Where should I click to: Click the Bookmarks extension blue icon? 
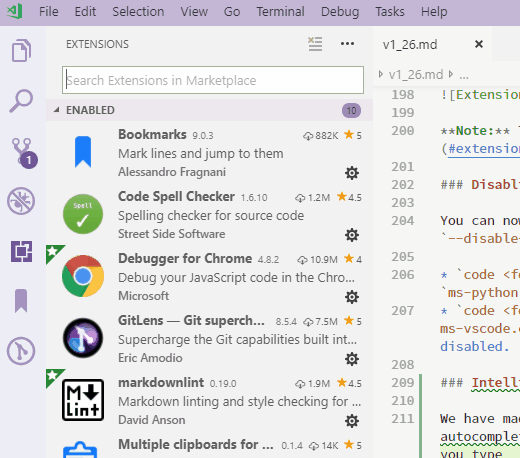(83, 152)
